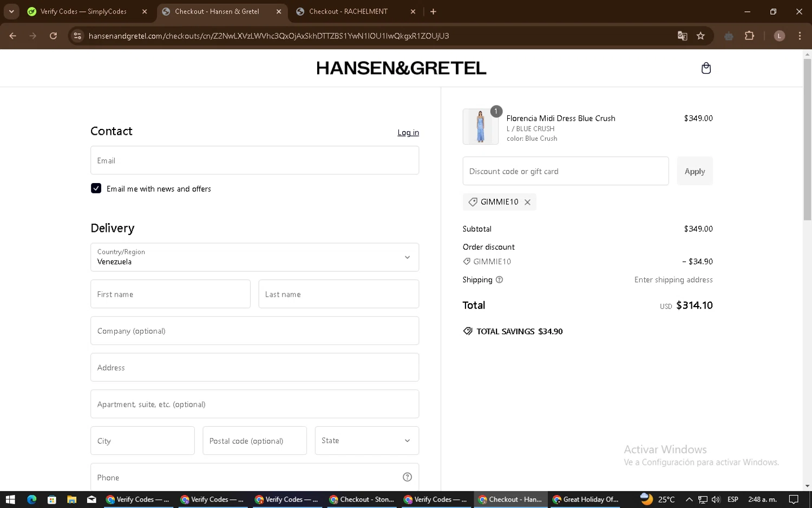Remove the GIMMIE10 discount code tag

click(527, 202)
